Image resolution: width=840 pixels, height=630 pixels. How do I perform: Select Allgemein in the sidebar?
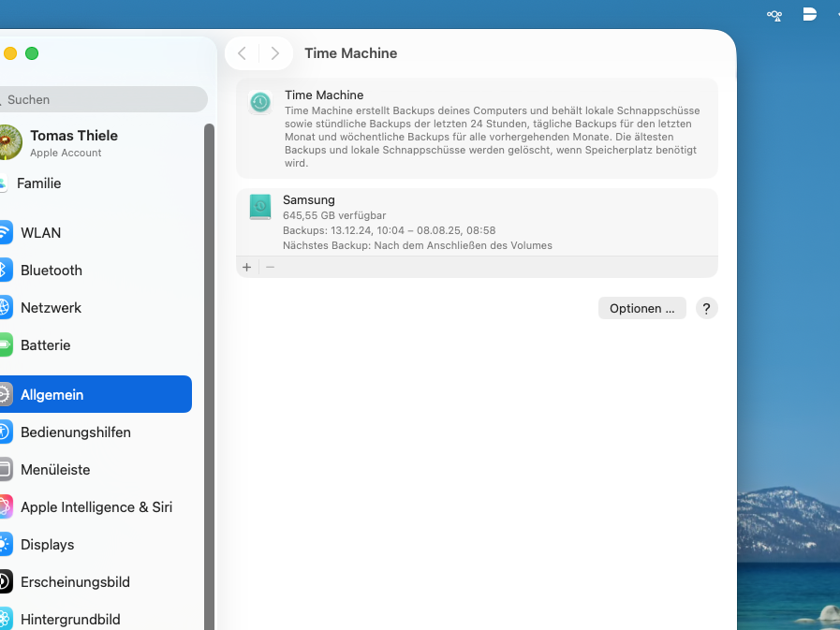(x=94, y=394)
